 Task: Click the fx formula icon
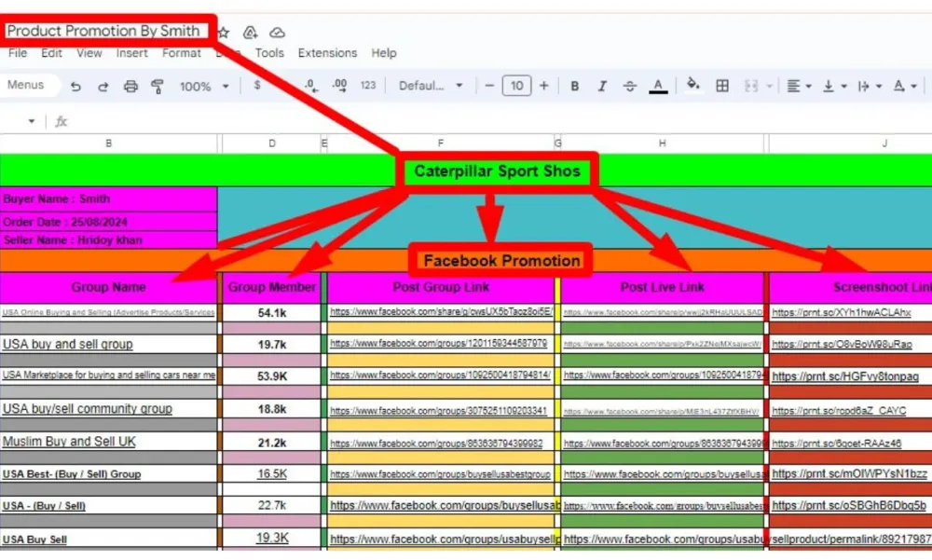click(x=61, y=121)
